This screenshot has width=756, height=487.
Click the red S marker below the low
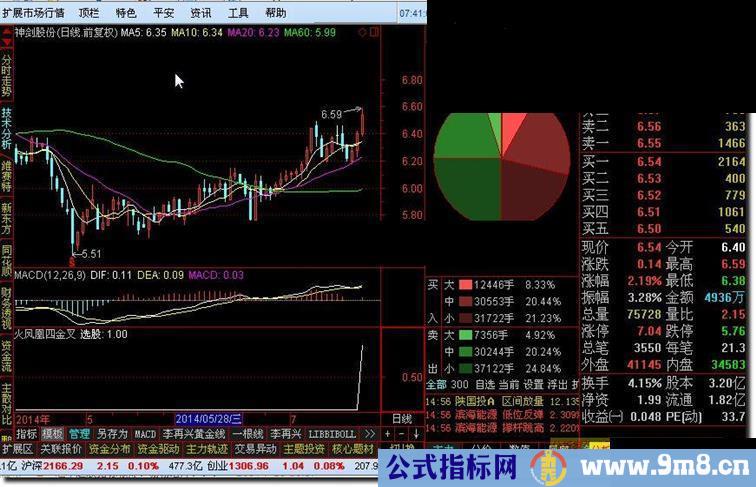[x=72, y=262]
